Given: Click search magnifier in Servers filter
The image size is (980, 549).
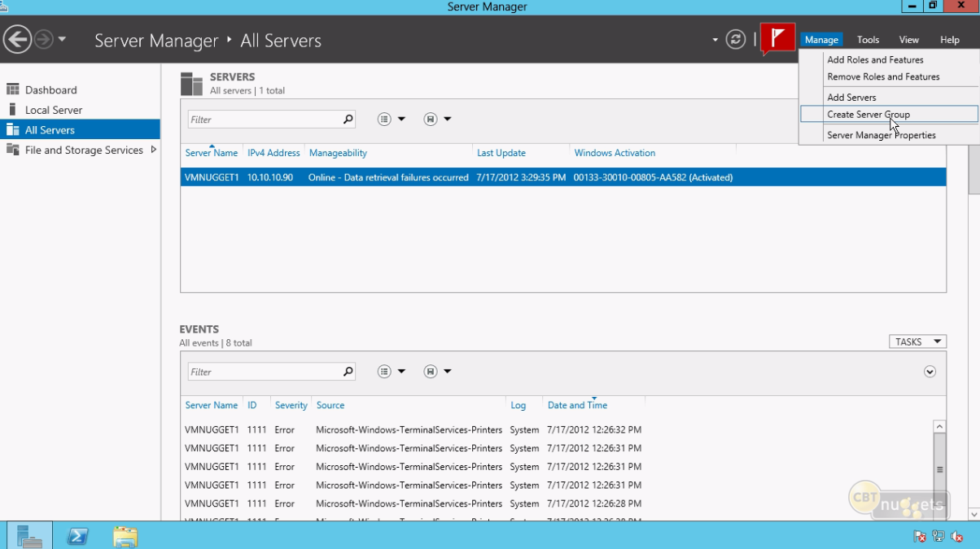Looking at the screenshot, I should click(x=348, y=120).
